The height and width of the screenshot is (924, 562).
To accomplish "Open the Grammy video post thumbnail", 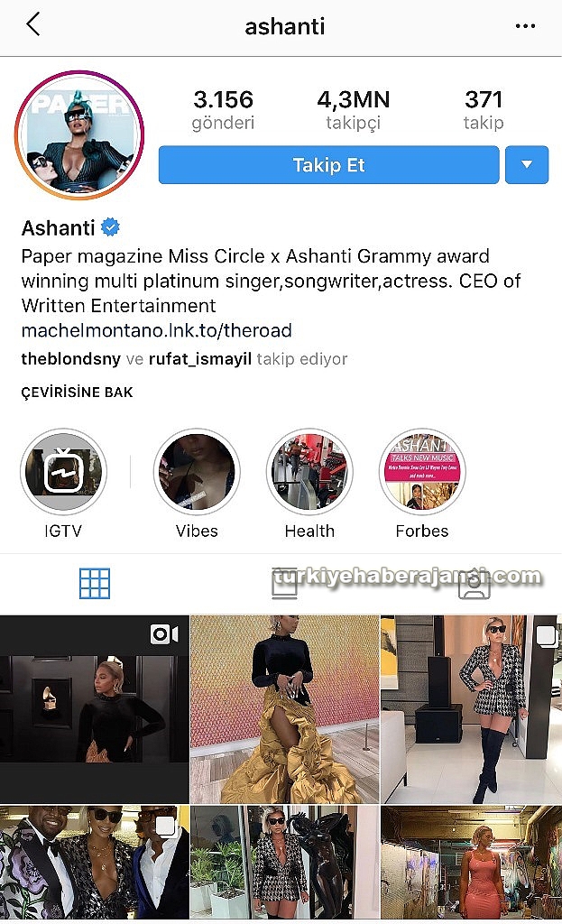I will tap(94, 709).
